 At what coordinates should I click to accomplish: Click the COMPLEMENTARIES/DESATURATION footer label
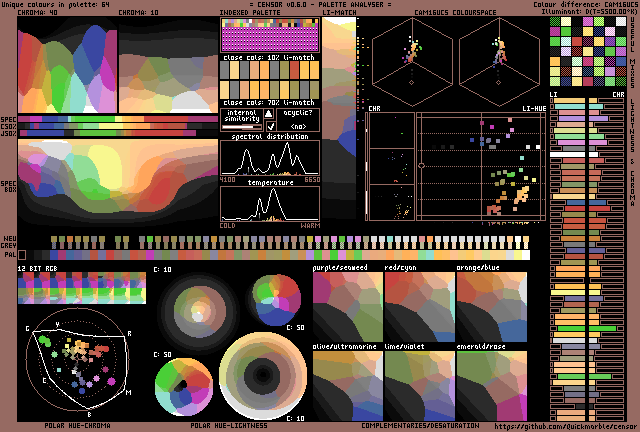click(420, 426)
